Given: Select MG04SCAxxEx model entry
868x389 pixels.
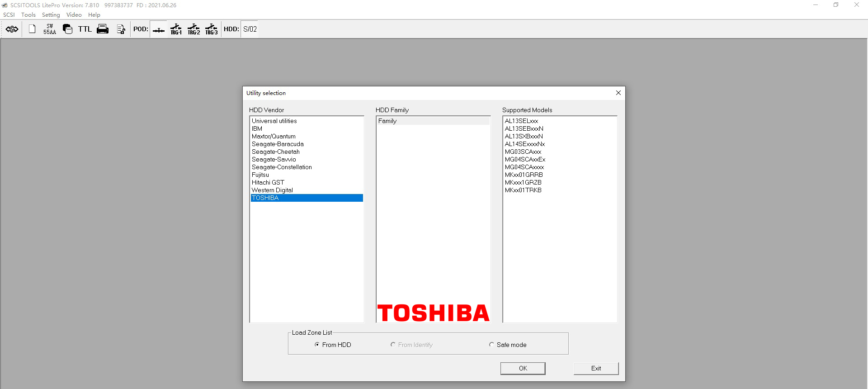Looking at the screenshot, I should tap(560, 159).
